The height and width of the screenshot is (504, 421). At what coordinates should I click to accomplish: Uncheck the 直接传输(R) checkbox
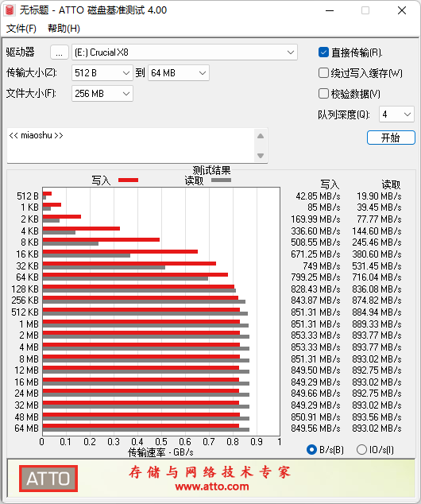(x=323, y=52)
